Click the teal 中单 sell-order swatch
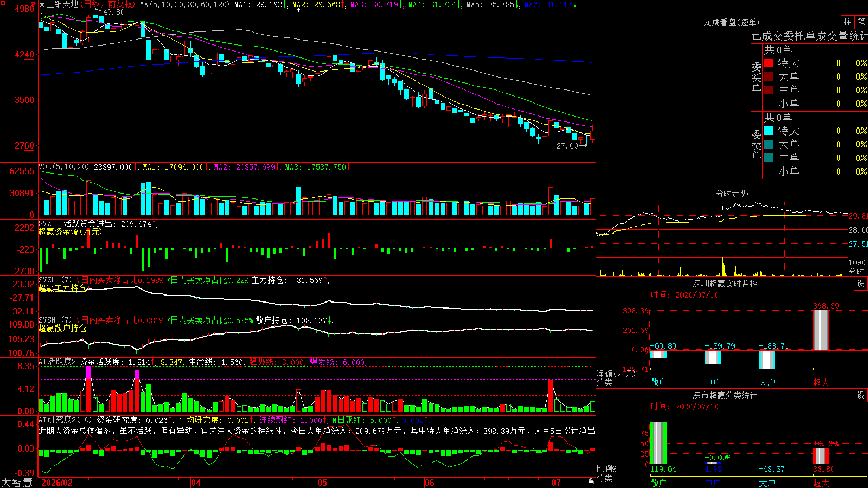The image size is (868, 488). 768,158
